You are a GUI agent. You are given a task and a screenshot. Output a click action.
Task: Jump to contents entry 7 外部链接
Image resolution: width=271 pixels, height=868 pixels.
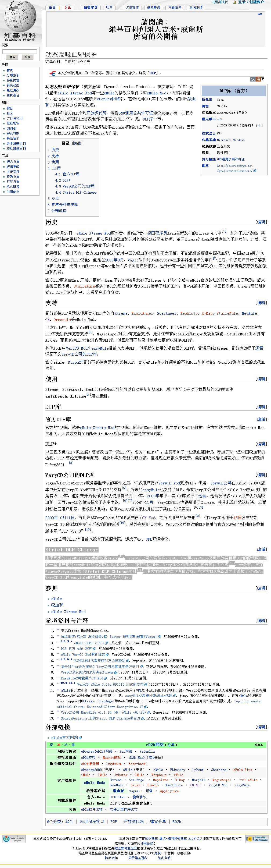click(x=57, y=210)
